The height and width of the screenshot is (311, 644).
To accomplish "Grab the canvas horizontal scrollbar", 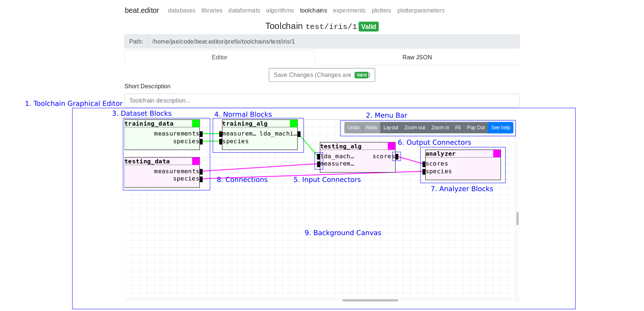I will (370, 300).
